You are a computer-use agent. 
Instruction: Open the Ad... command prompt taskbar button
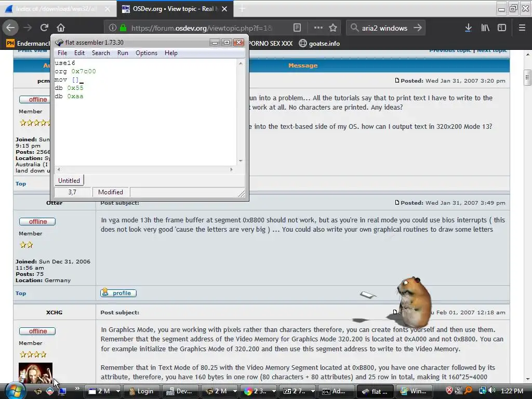(336, 391)
